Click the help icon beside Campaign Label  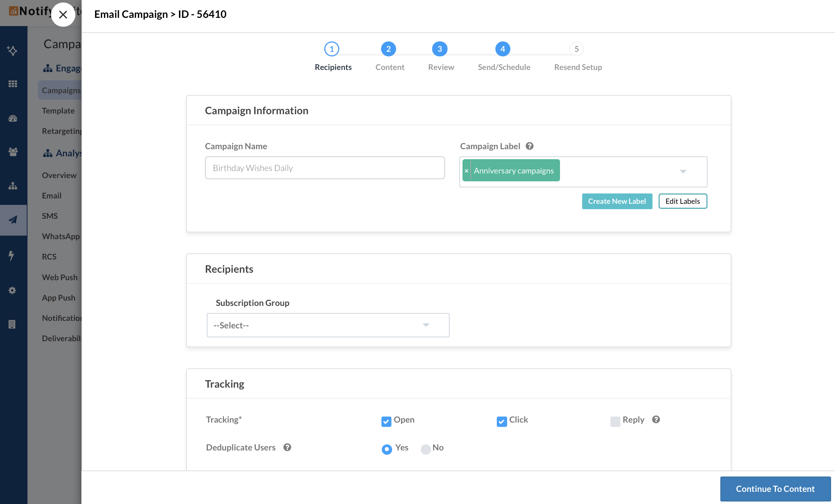point(530,146)
